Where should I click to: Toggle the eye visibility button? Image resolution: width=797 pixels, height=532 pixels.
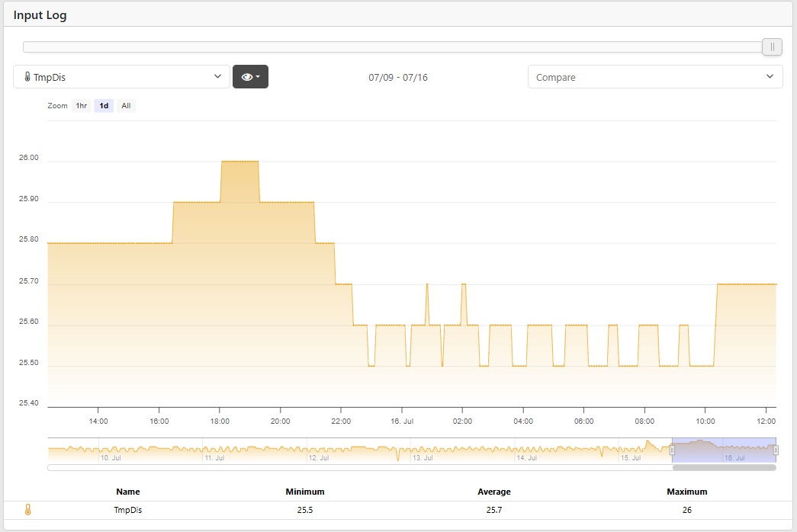pyautogui.click(x=250, y=77)
